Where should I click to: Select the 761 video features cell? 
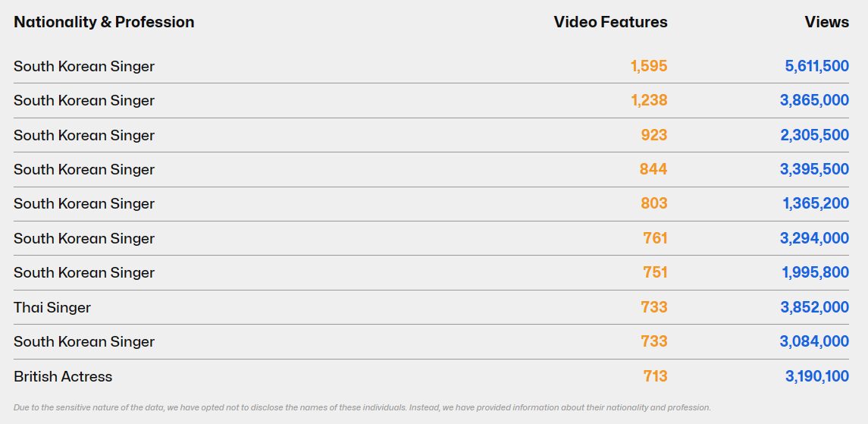click(655, 238)
